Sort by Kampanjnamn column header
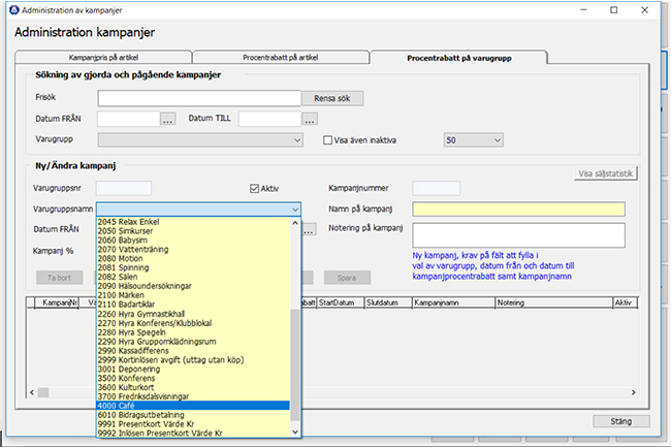The width and height of the screenshot is (671, 448). point(454,303)
